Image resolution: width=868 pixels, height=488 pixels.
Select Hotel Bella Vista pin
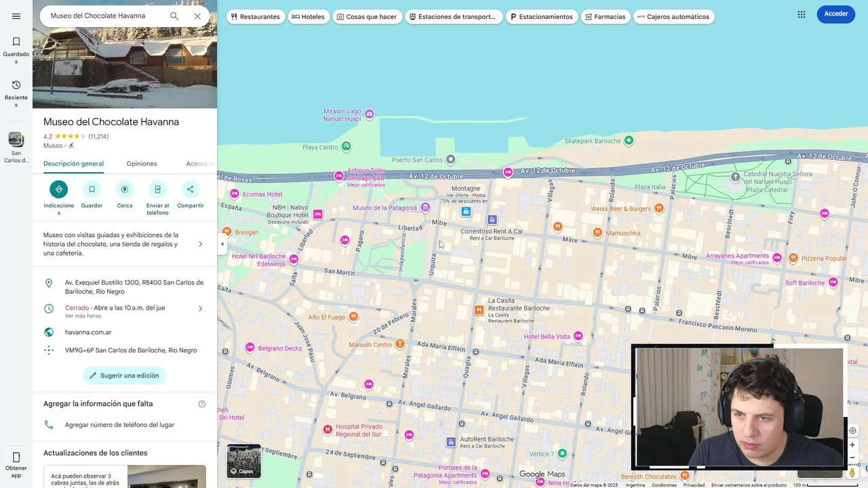pos(578,336)
